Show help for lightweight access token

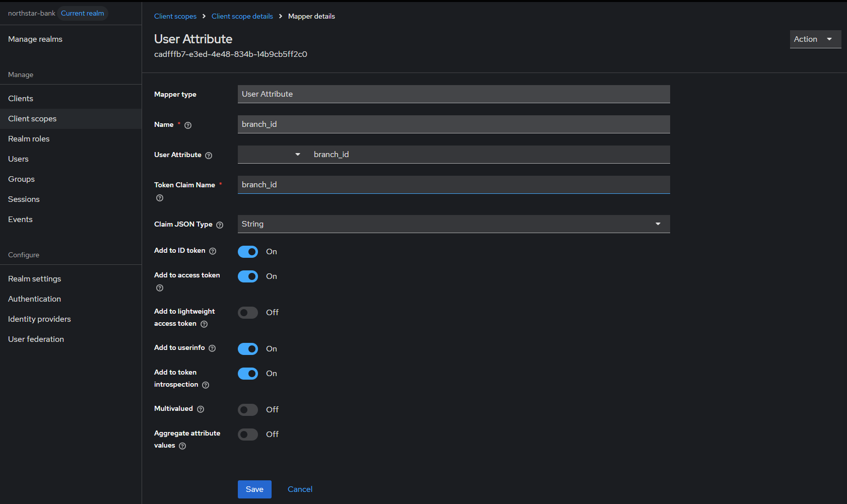click(x=204, y=324)
